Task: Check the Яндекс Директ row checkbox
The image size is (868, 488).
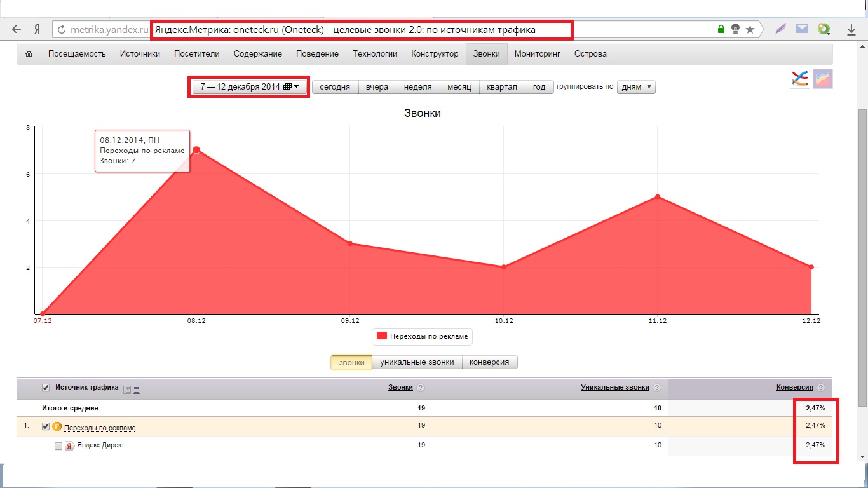Action: tap(58, 446)
